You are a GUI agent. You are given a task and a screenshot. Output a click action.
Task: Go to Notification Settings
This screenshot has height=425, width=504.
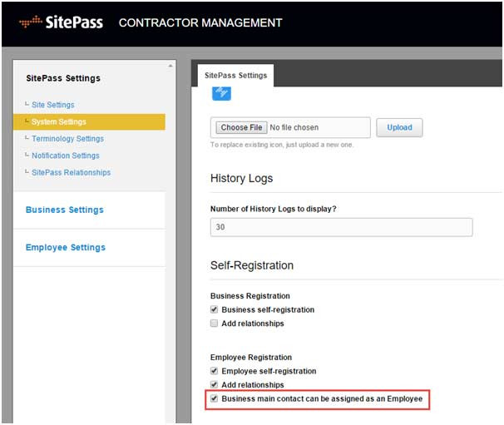click(66, 156)
